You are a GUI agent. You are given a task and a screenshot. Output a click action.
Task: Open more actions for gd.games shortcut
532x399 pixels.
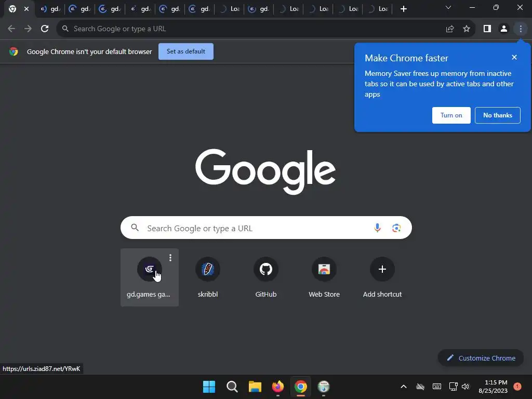170,258
